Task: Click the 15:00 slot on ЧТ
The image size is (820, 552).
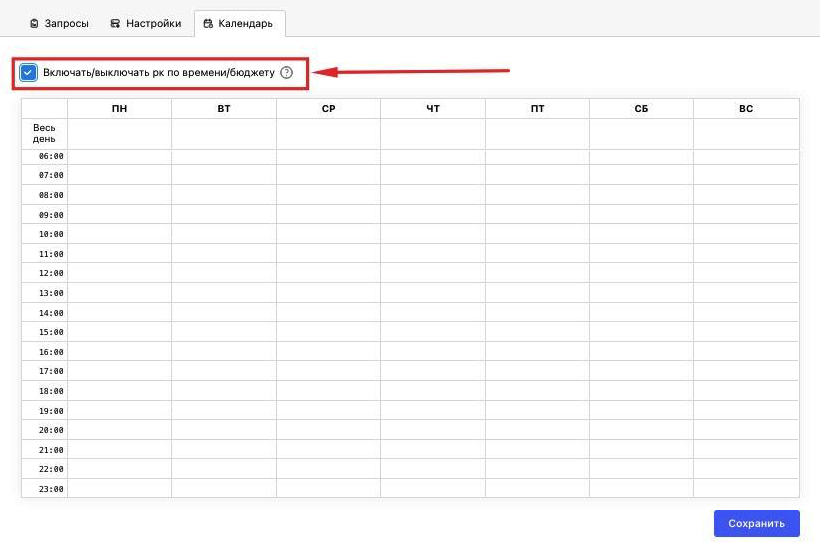Action: pos(433,332)
